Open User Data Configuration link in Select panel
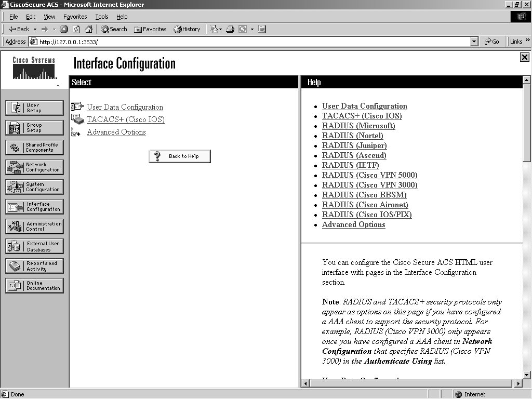The height and width of the screenshot is (399, 532). tap(125, 107)
